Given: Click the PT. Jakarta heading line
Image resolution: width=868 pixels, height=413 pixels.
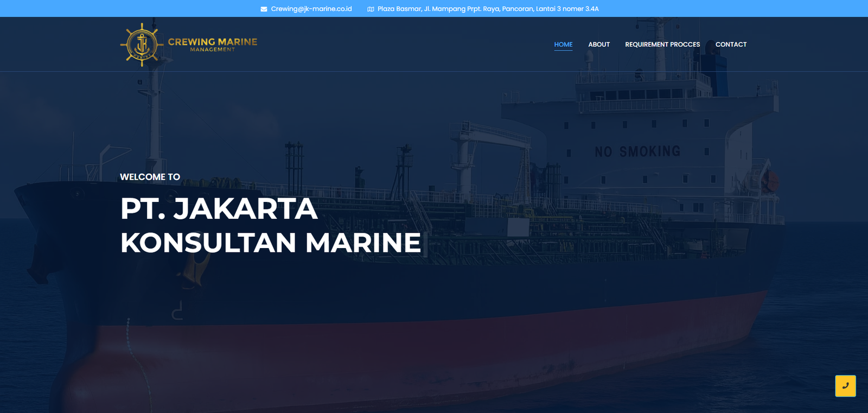Looking at the screenshot, I should click(x=219, y=209).
